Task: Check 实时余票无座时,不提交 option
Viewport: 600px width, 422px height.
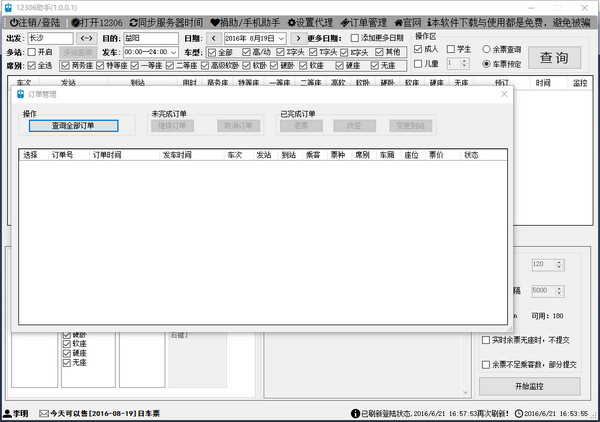Action: (486, 340)
